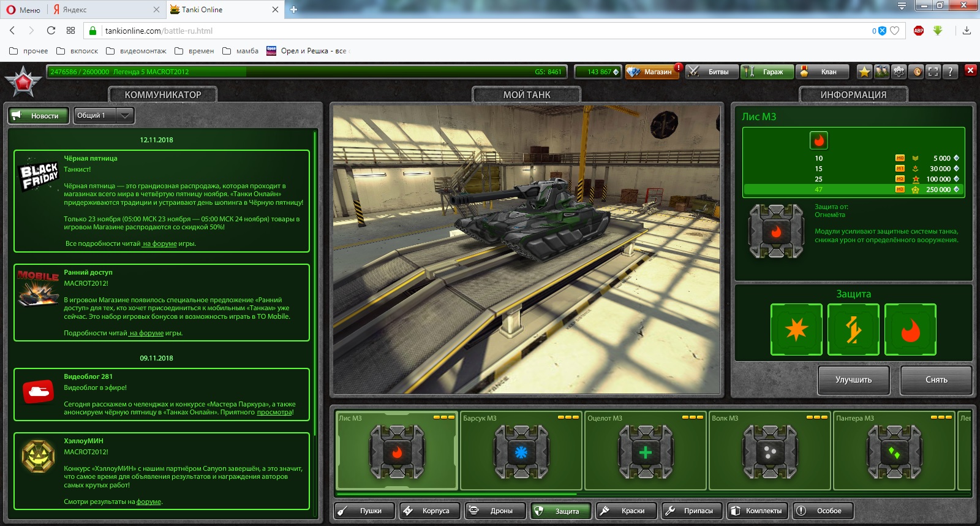Open the видеомонтаж bookmarks folder

pos(136,51)
